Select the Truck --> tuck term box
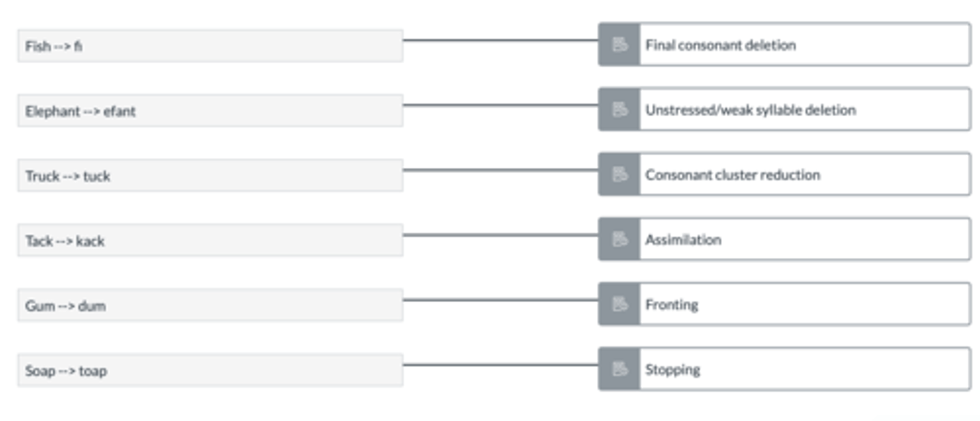Image resolution: width=980 pixels, height=421 pixels. tap(210, 175)
